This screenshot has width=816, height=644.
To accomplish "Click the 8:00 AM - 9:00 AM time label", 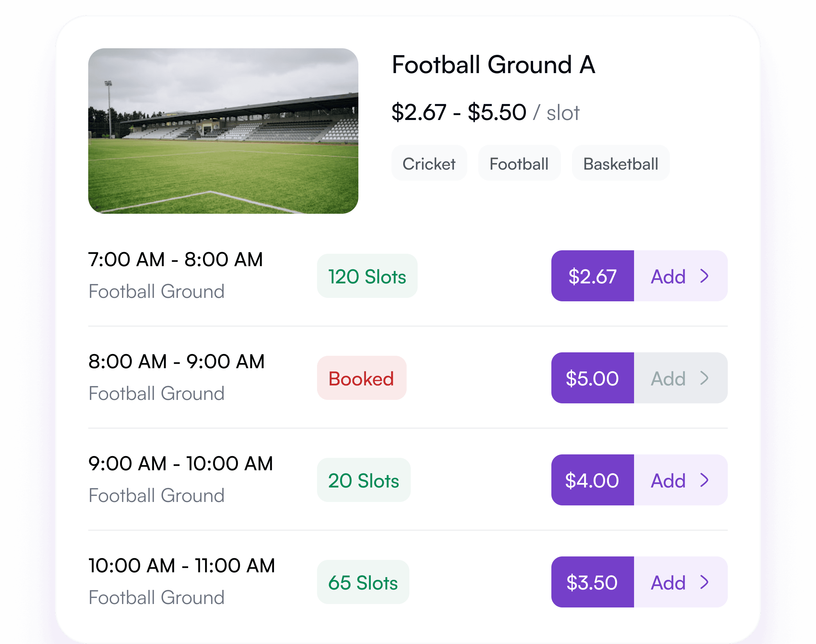I will [x=177, y=361].
